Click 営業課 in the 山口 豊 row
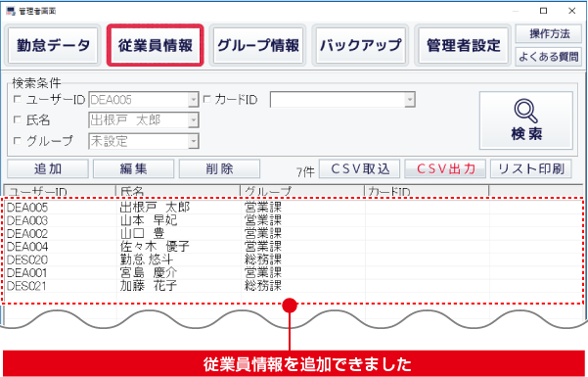The width and height of the screenshot is (588, 377). pos(263,233)
